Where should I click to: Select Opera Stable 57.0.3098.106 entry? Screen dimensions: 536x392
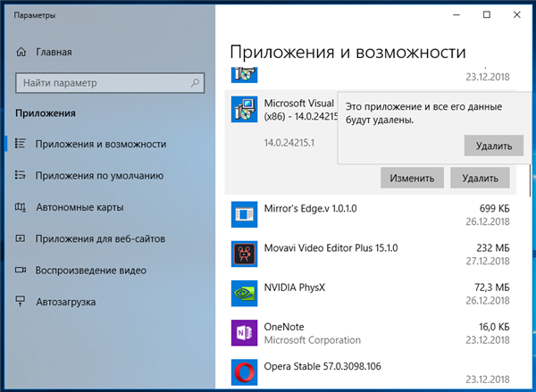(370, 372)
